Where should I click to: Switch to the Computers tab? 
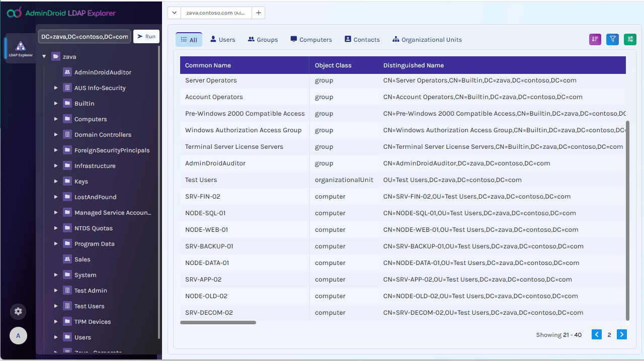pyautogui.click(x=311, y=39)
